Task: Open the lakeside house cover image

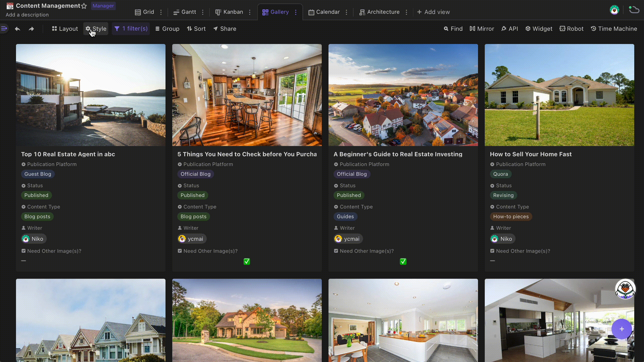Action: point(91,95)
